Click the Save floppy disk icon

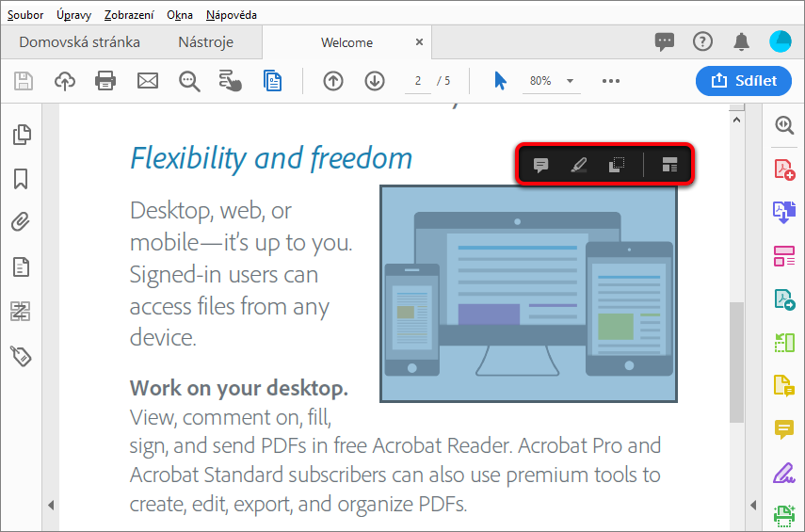coord(24,81)
